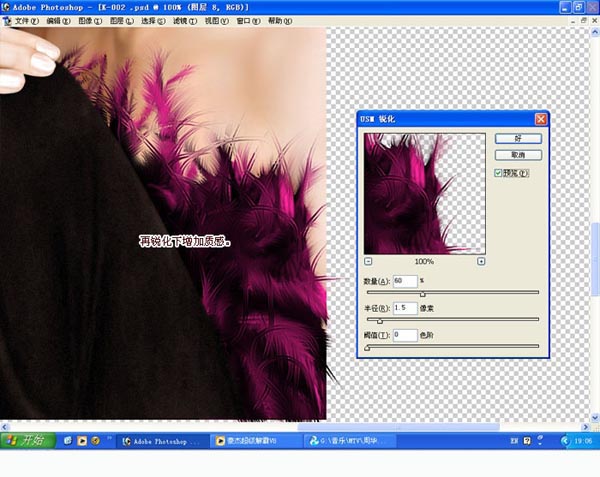This screenshot has height=477, width=600.
Task: Click the 100% zoom label in the dialog
Action: click(424, 262)
